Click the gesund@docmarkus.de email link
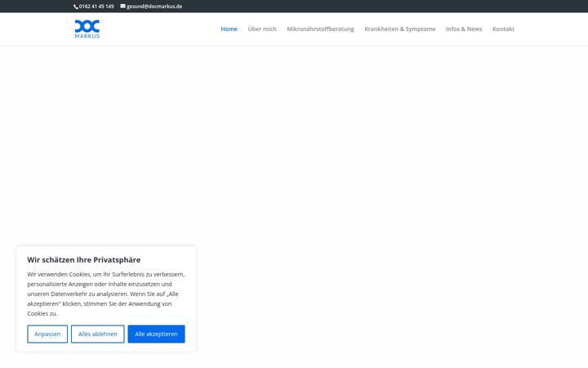The height and width of the screenshot is (368, 588). 154,7
